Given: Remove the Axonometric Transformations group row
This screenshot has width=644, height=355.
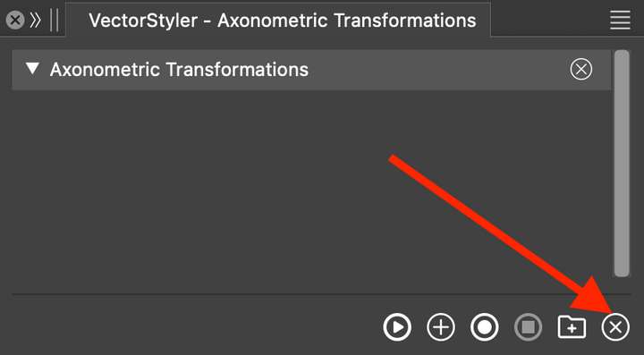Looking at the screenshot, I should [x=581, y=70].
